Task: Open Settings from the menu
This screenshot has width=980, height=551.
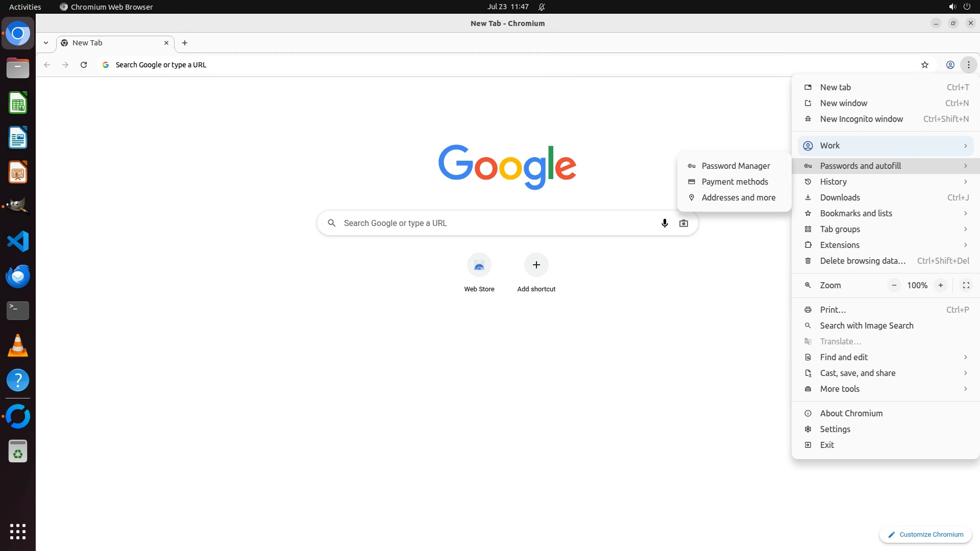Action: tap(835, 429)
